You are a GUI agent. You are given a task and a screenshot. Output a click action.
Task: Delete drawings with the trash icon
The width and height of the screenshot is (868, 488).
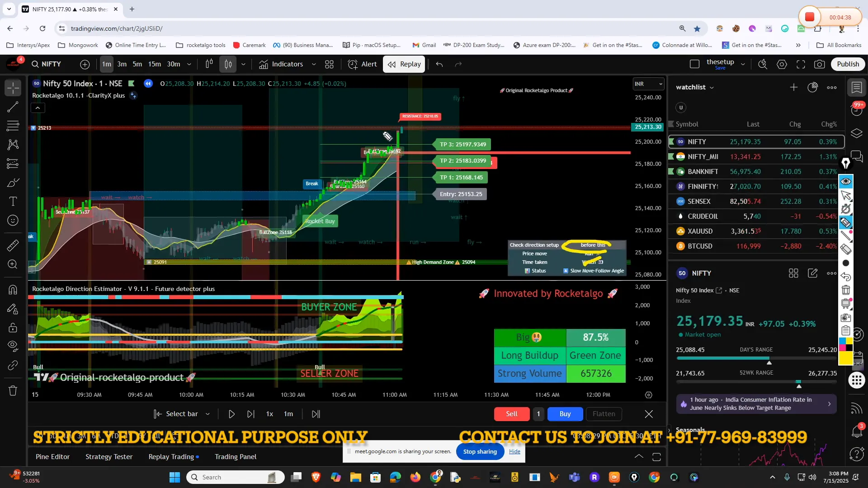click(13, 390)
